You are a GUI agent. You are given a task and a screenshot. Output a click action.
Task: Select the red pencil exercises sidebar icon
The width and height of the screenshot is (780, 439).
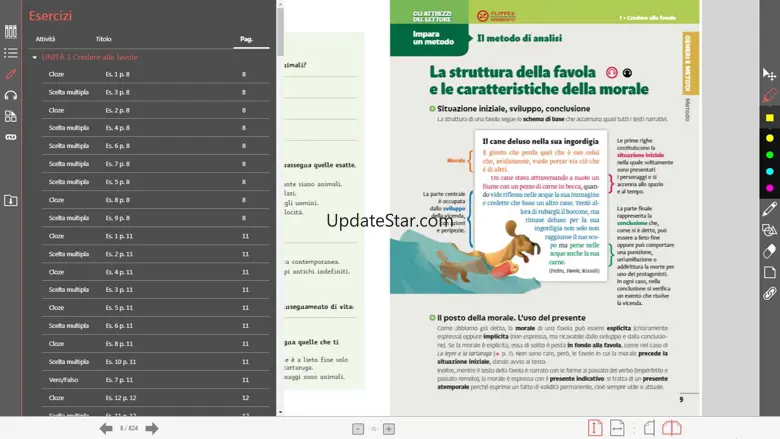(x=10, y=74)
